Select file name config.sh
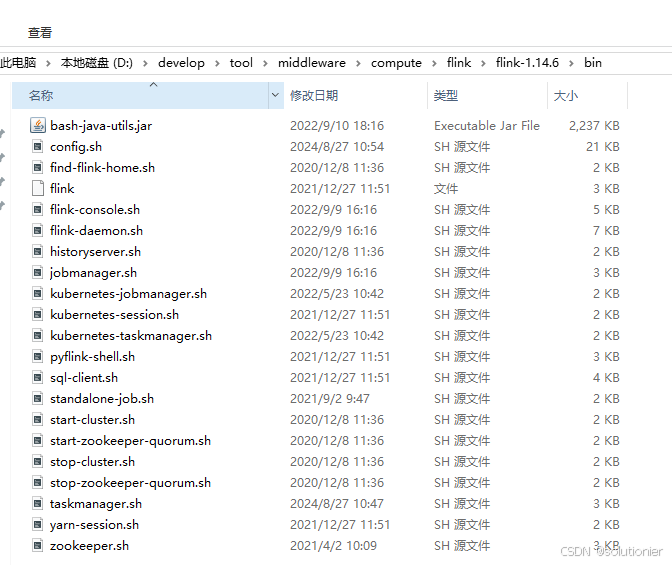 click(x=76, y=147)
